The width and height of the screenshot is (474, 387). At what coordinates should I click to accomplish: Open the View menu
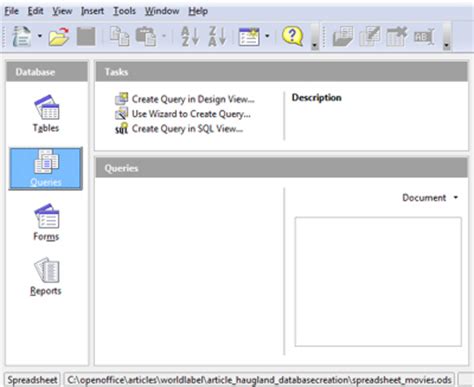pos(62,11)
